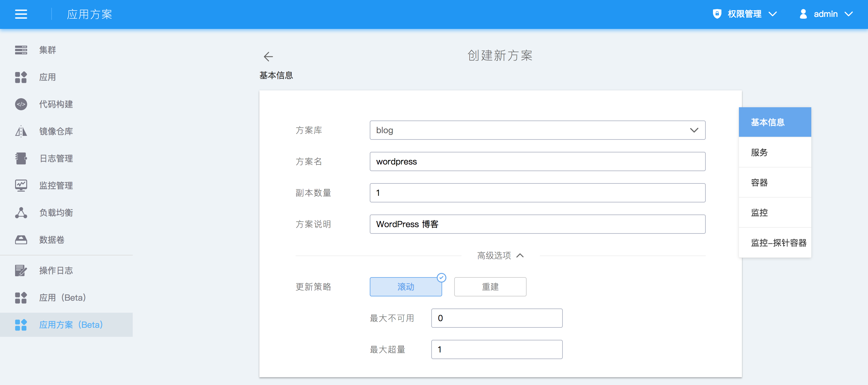
Task: Open the 操作日志 operation log icon
Action: click(x=21, y=270)
